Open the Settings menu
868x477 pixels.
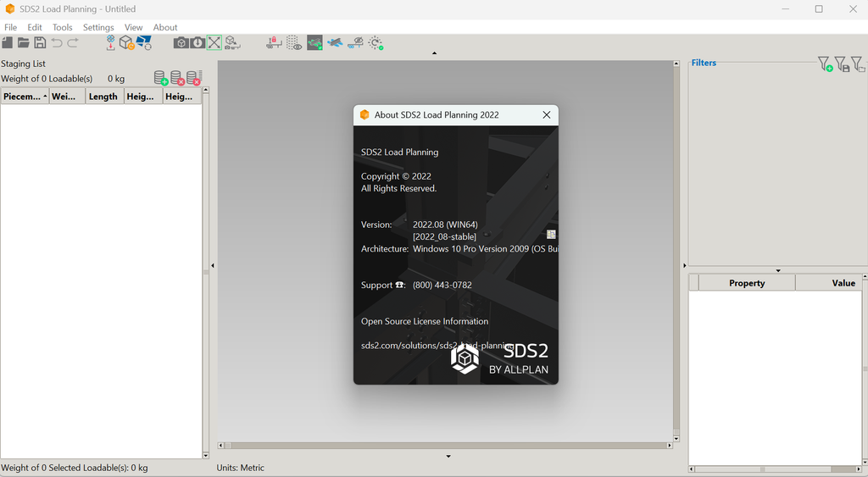pos(98,27)
